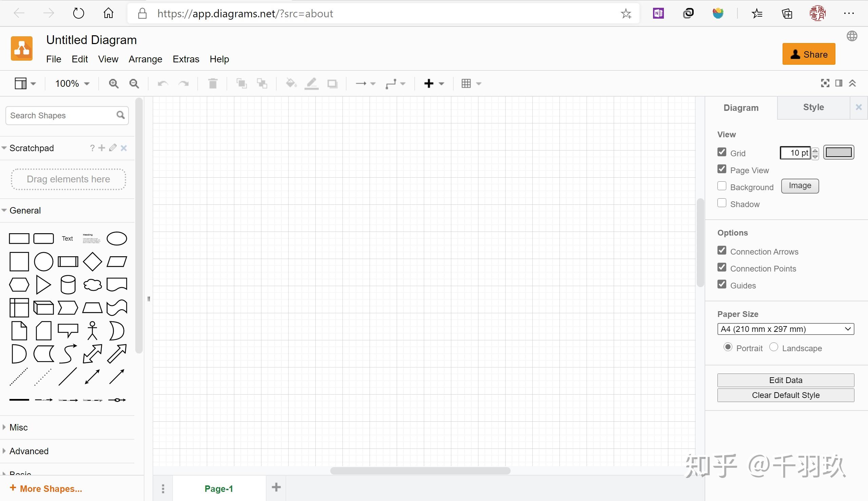Open the 100% zoom level dropdown
The image size is (868, 501).
[72, 84]
